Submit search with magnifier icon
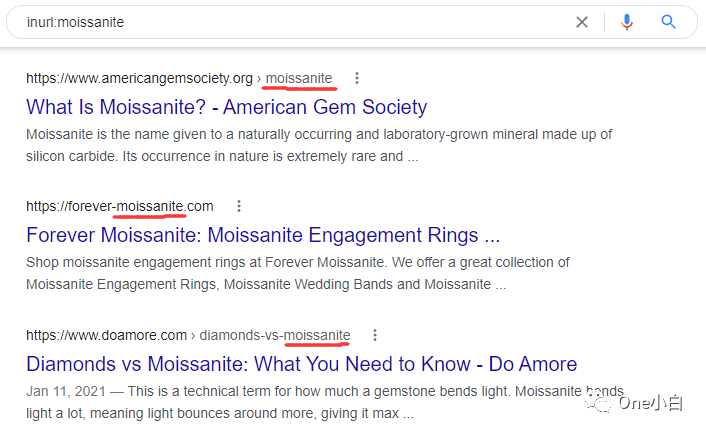This screenshot has height=433, width=706. coord(669,22)
